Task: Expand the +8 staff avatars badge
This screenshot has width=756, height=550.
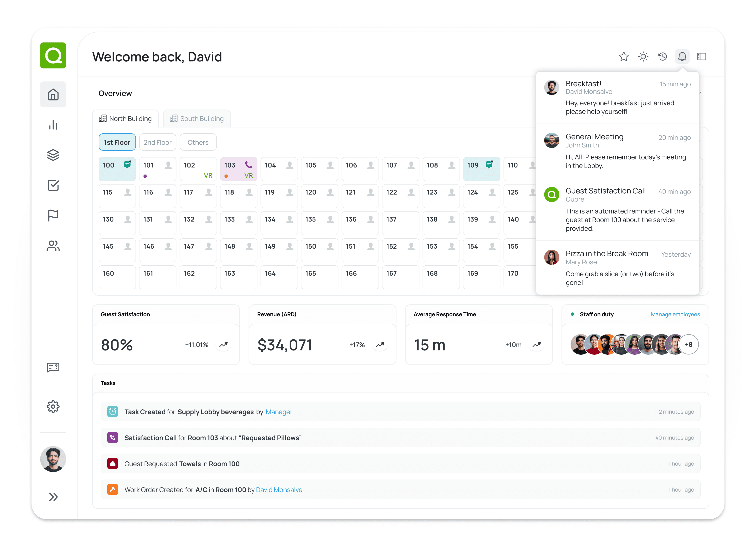Action: tap(688, 344)
